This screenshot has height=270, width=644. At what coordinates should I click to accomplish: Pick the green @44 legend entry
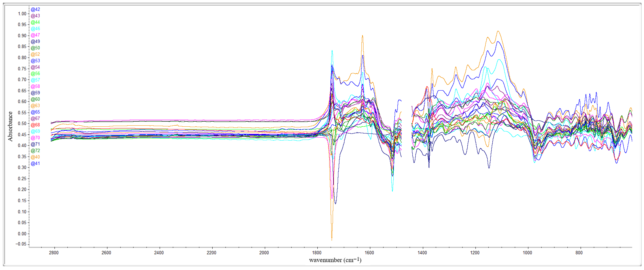[35, 22]
